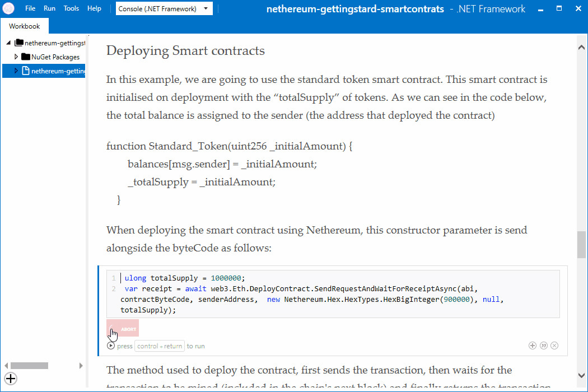Click the add code cell plus icon
The width and height of the screenshot is (588, 392).
(x=533, y=346)
